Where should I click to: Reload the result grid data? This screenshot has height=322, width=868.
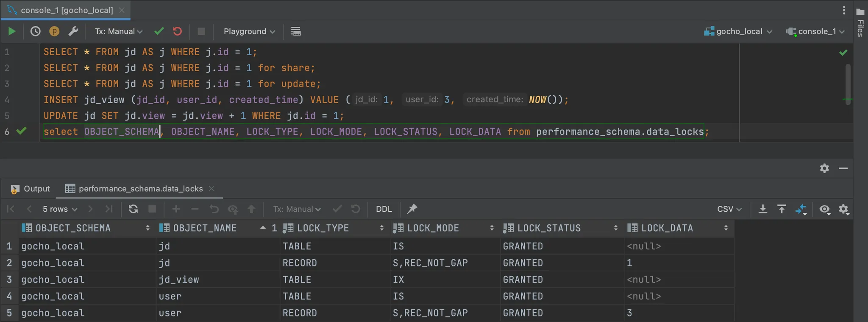[133, 209]
